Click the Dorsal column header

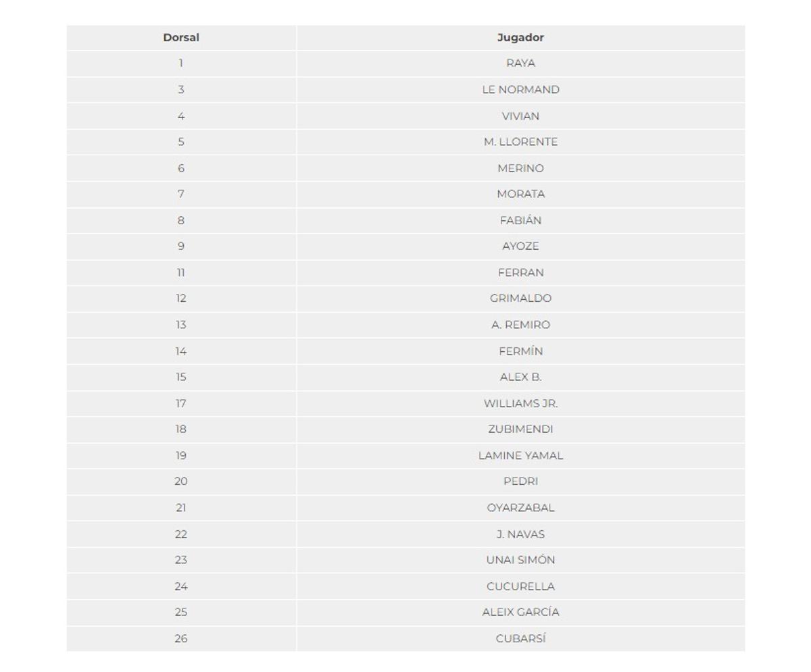[x=181, y=38]
